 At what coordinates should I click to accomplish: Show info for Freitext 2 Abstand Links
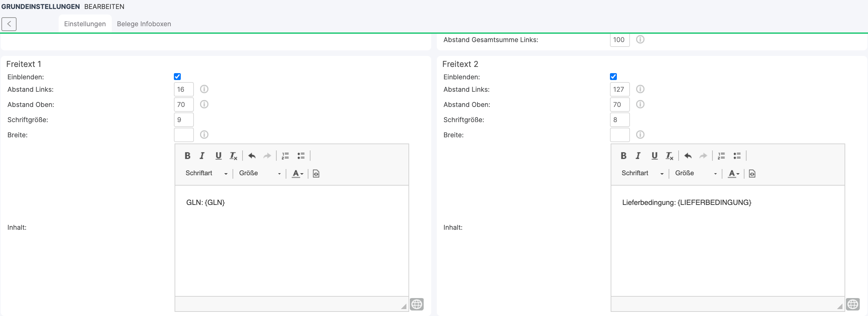click(x=640, y=89)
